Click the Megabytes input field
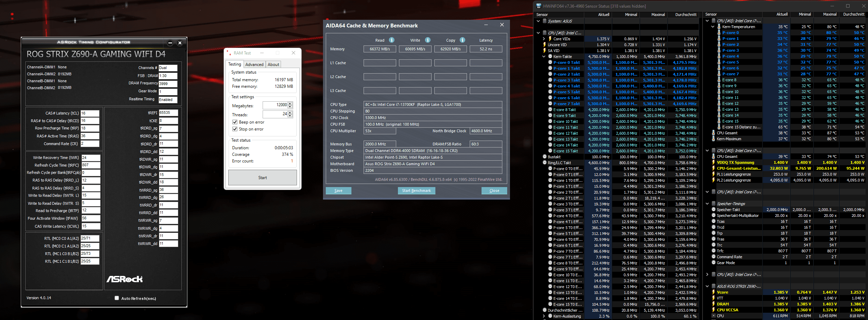Image resolution: width=868 pixels, height=320 pixels. click(275, 105)
